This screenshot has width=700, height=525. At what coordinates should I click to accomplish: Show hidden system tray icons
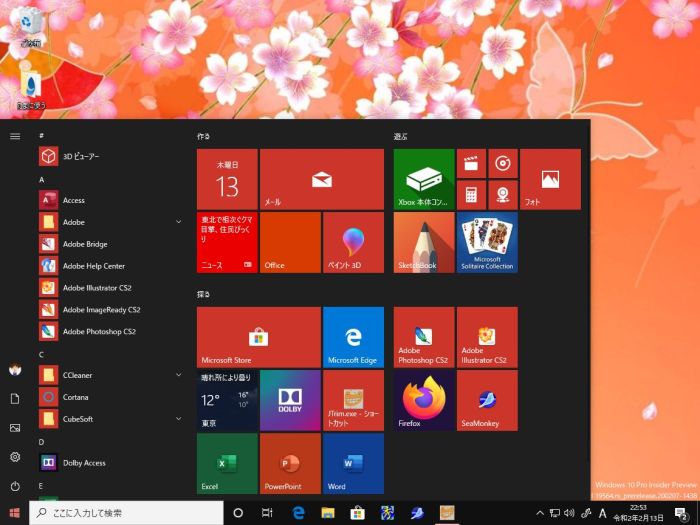(540, 513)
